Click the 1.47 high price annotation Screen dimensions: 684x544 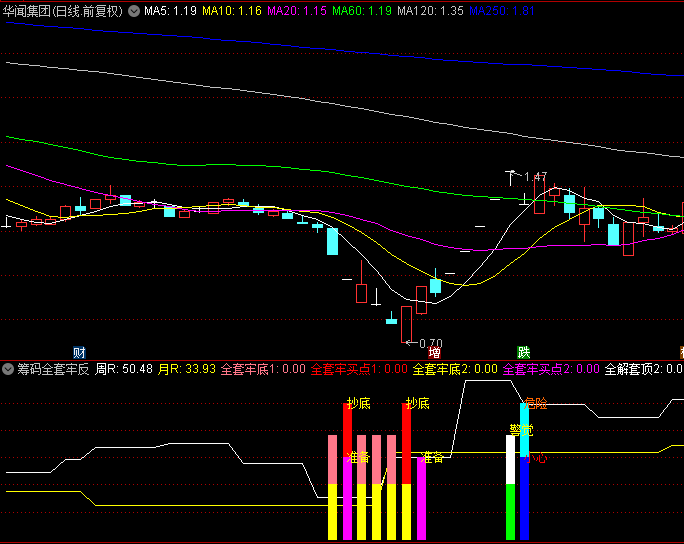coord(535,177)
